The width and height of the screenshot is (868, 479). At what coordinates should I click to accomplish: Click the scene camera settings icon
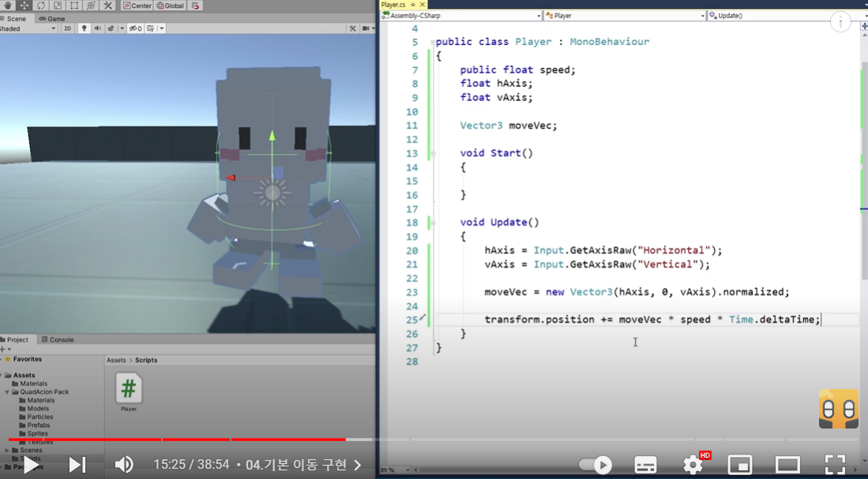click(366, 28)
